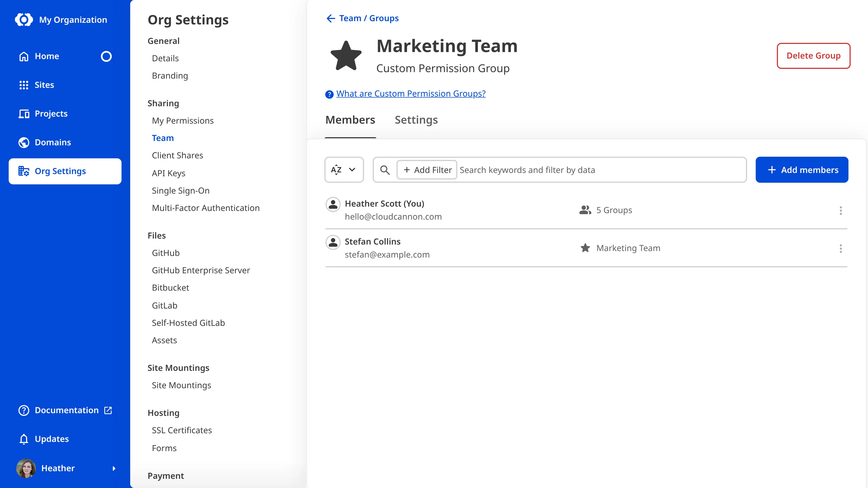
Task: Open Assets settings
Action: 164,341
